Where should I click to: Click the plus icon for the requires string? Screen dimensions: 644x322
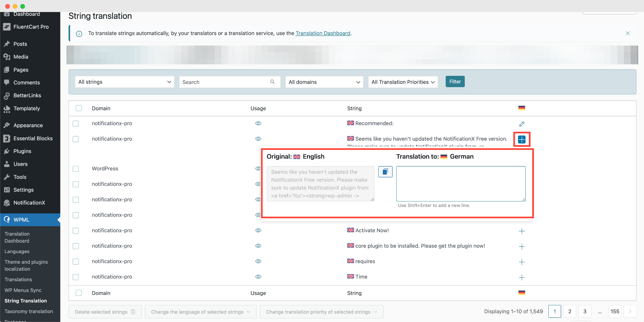click(x=522, y=262)
